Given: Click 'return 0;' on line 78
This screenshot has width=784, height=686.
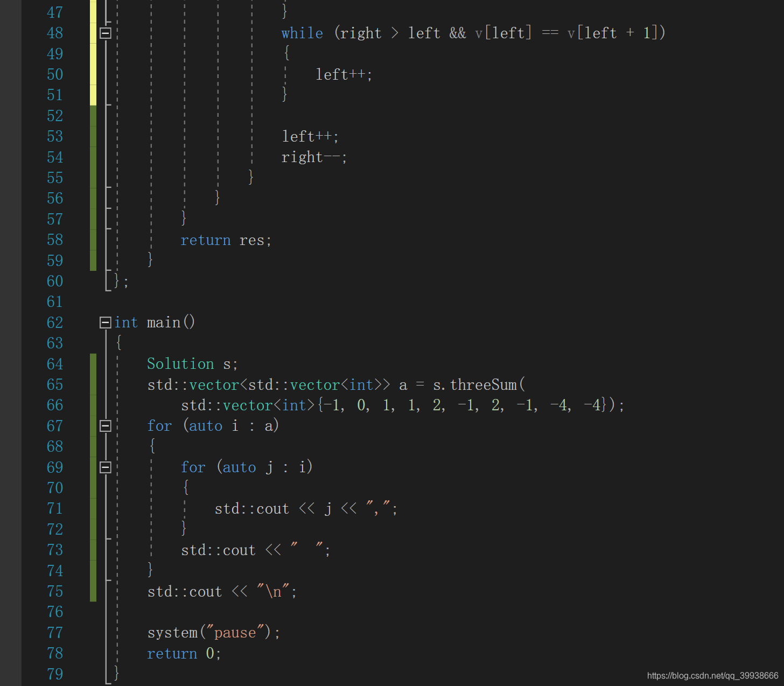Looking at the screenshot, I should click(x=184, y=654).
